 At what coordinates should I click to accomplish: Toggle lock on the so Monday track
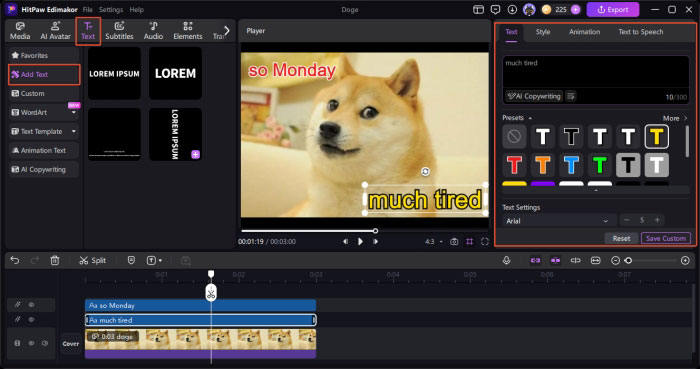[17, 305]
